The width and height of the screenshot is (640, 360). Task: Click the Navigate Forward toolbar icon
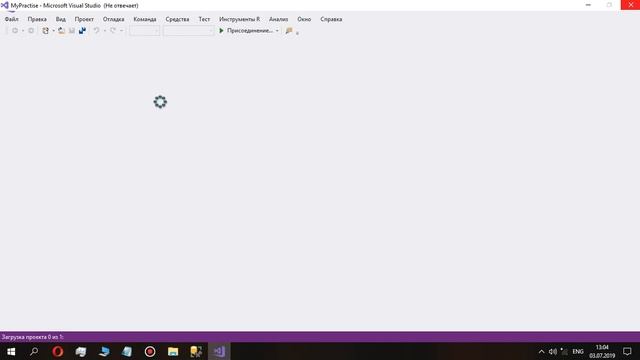(31, 31)
